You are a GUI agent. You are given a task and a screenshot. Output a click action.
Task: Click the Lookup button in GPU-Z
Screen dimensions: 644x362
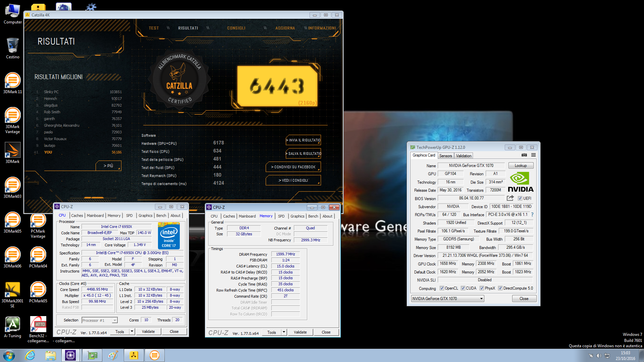tap(521, 166)
